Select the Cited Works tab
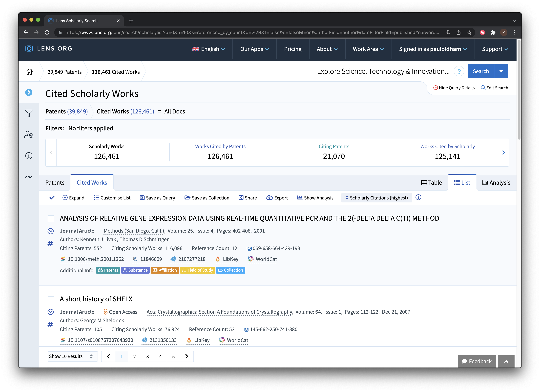The image size is (540, 392). [92, 182]
